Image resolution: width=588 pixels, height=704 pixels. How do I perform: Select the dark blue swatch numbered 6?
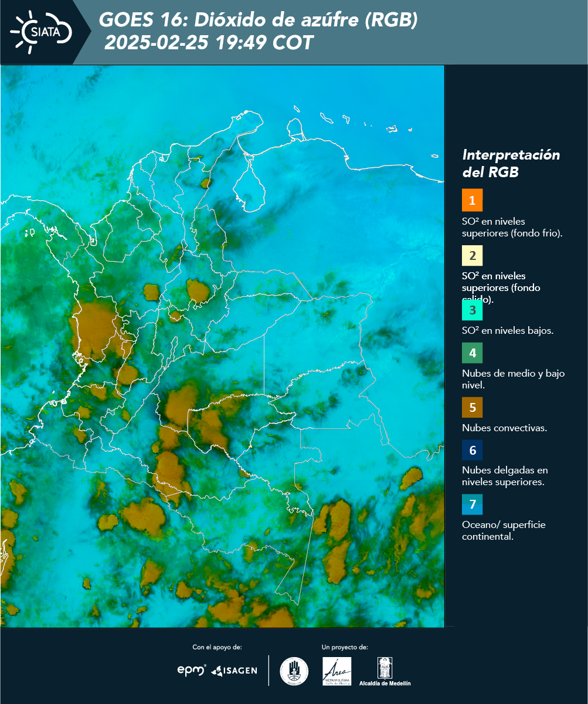point(472,450)
